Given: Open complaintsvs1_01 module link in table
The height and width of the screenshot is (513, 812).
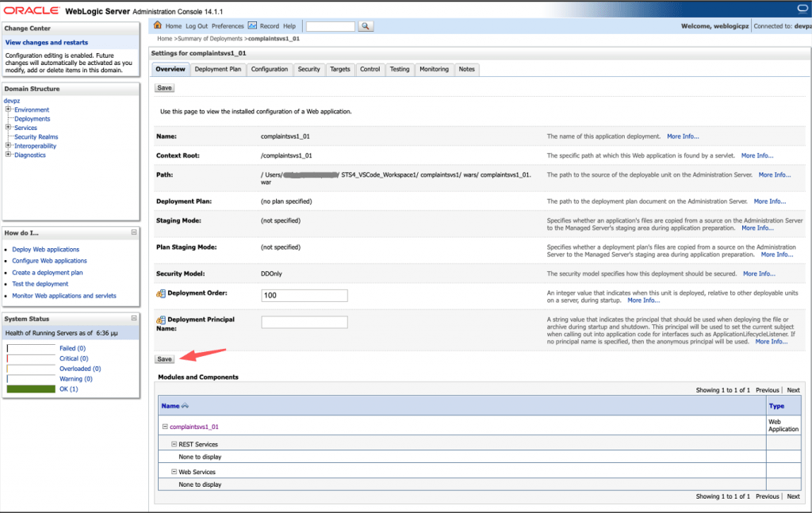Looking at the screenshot, I should [x=194, y=427].
